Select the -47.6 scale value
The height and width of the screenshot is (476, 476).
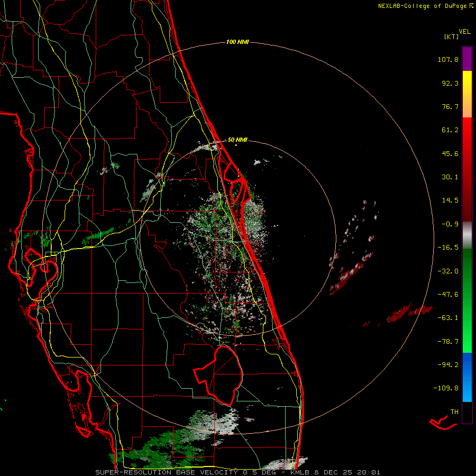pyautogui.click(x=448, y=295)
